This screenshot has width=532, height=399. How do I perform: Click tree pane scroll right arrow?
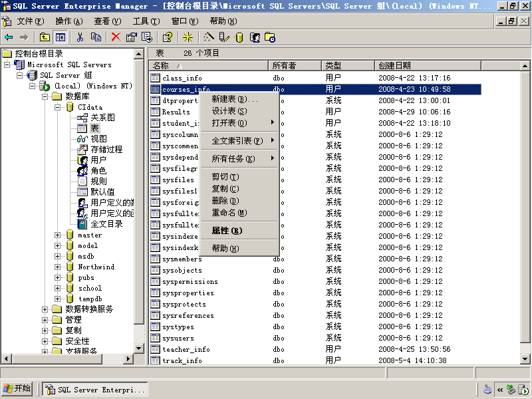[128, 358]
